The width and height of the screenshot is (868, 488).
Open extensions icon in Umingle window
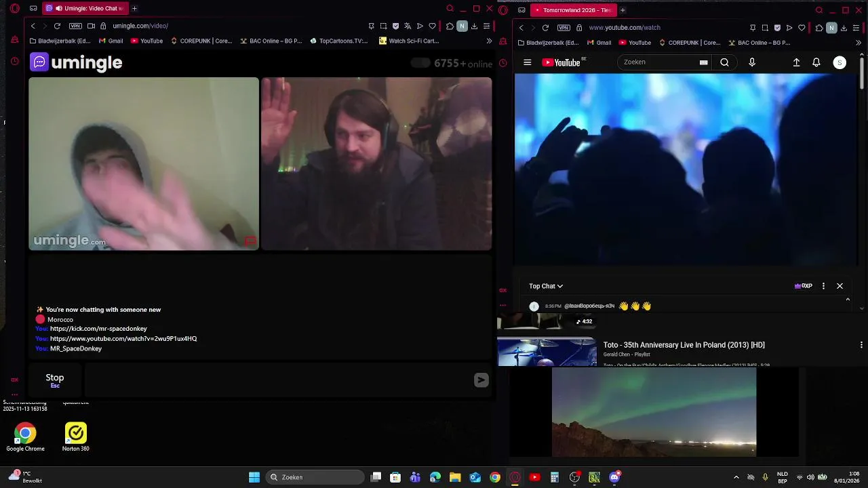pos(450,26)
